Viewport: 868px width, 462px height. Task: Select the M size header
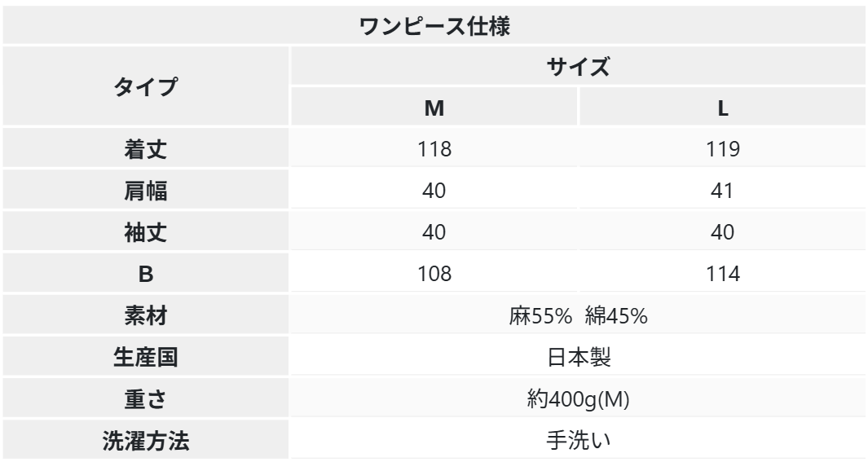pyautogui.click(x=434, y=108)
